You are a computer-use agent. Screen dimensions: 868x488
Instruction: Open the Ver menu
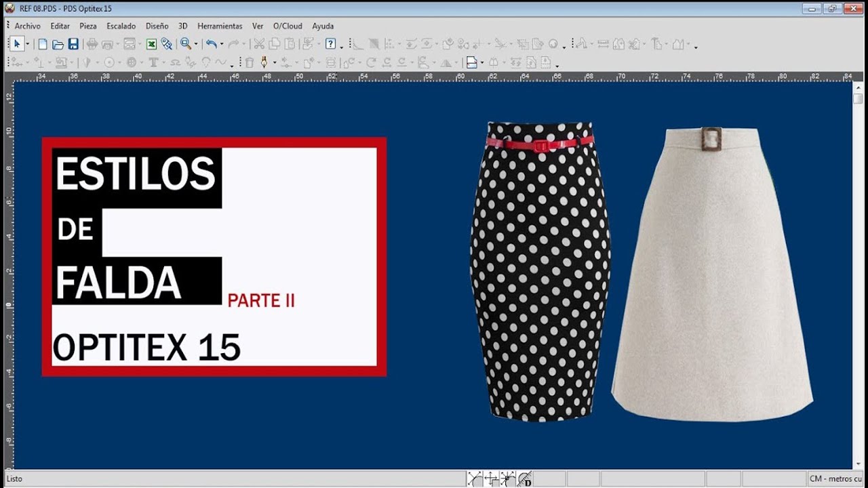[258, 26]
